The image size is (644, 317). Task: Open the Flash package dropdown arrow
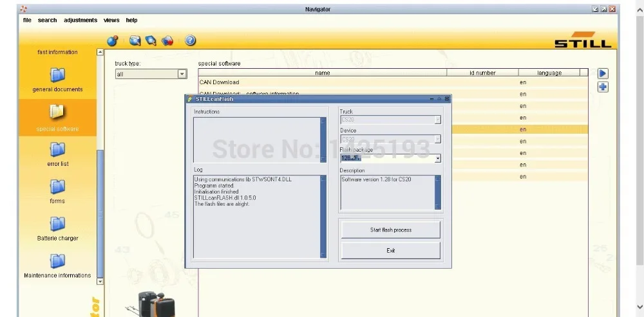438,158
